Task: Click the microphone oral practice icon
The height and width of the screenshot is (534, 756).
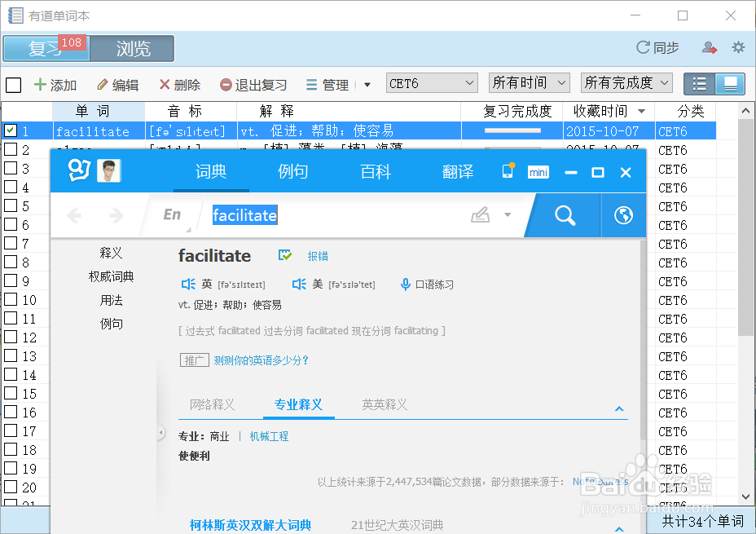Action: pos(406,285)
